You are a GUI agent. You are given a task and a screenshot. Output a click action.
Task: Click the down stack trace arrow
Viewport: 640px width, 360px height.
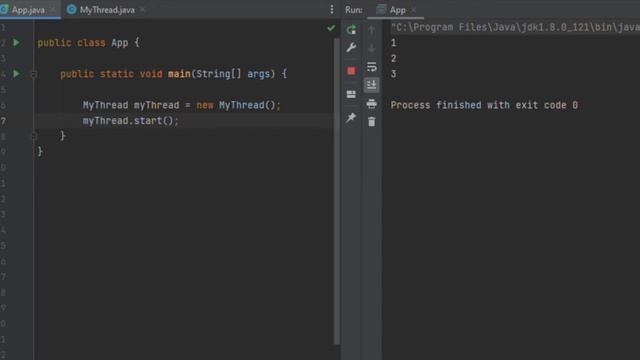pos(371,48)
